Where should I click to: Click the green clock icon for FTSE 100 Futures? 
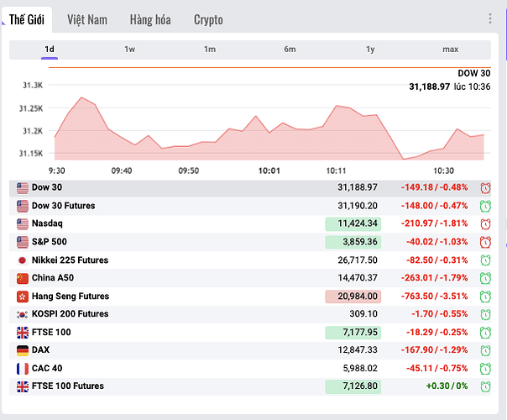point(485,386)
